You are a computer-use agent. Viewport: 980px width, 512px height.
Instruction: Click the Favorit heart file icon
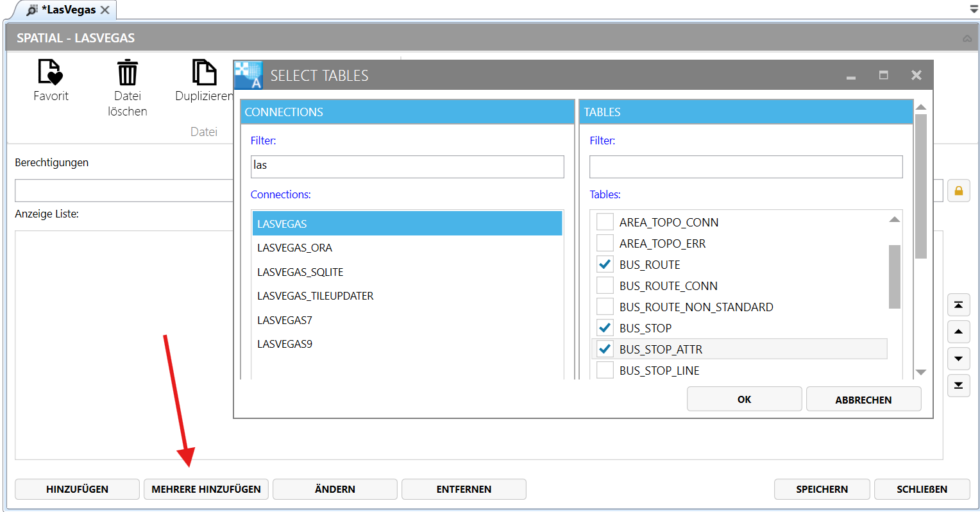(50, 73)
